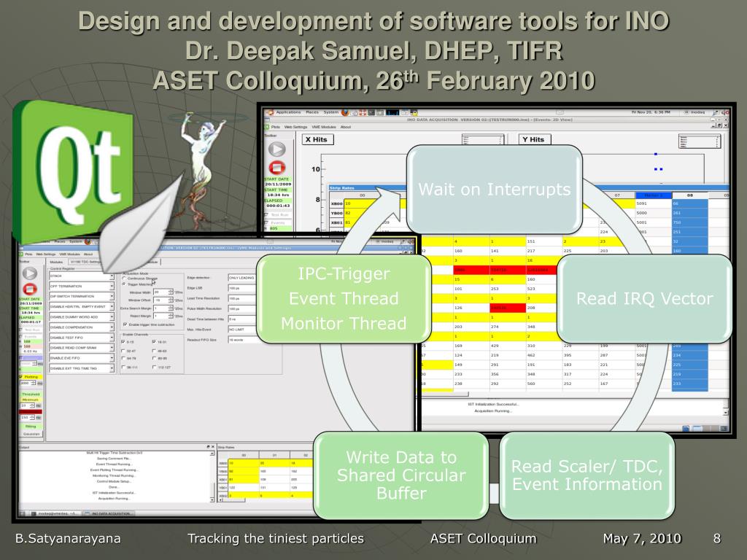The image size is (747, 560).
Task: Click the Output panel vertical scrollbar
Action: tap(212, 476)
